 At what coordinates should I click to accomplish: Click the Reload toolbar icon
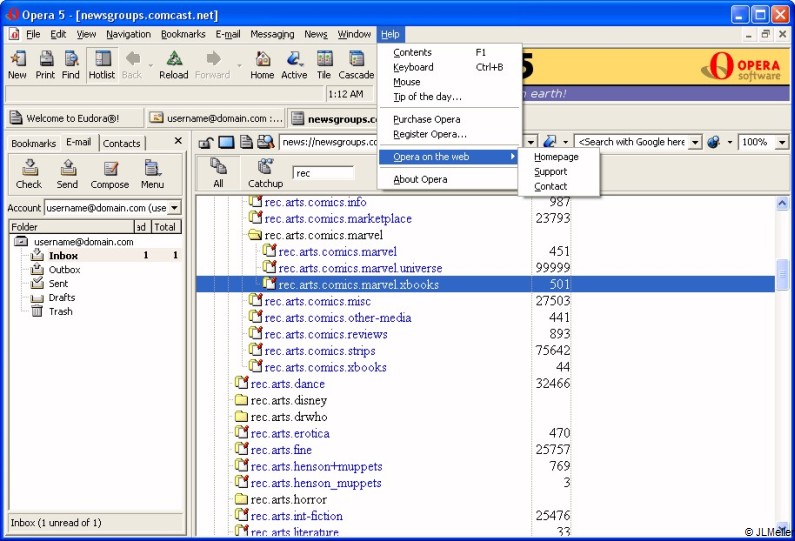173,65
